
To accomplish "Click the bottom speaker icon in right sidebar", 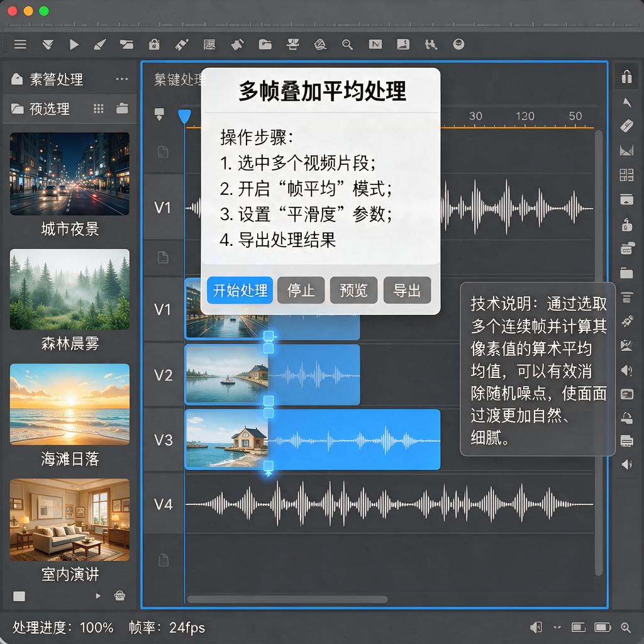I will click(x=626, y=465).
